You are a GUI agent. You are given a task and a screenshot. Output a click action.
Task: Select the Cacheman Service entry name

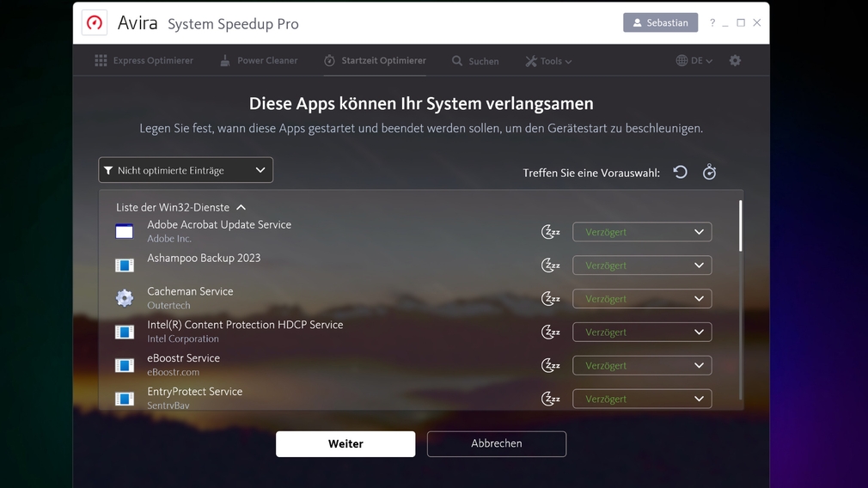coord(190,291)
